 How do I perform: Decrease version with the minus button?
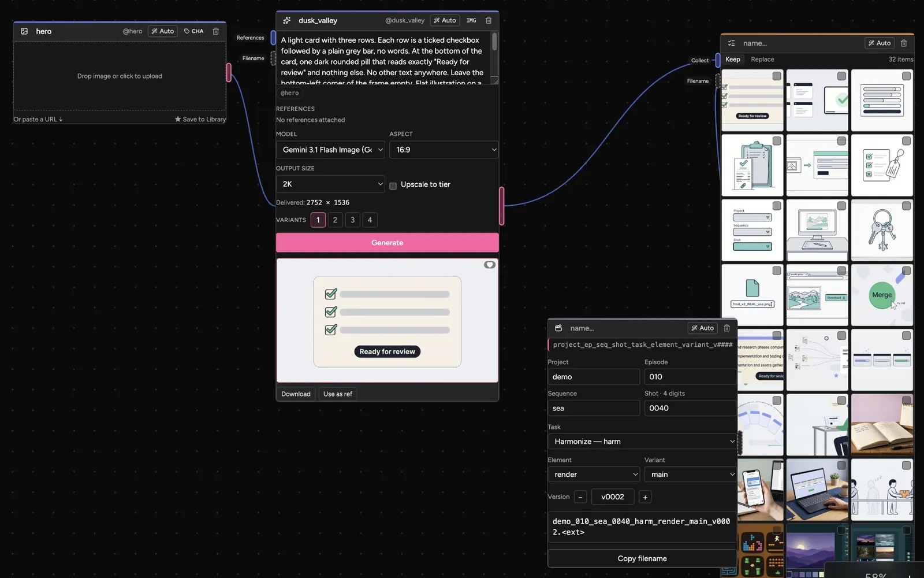(x=580, y=497)
